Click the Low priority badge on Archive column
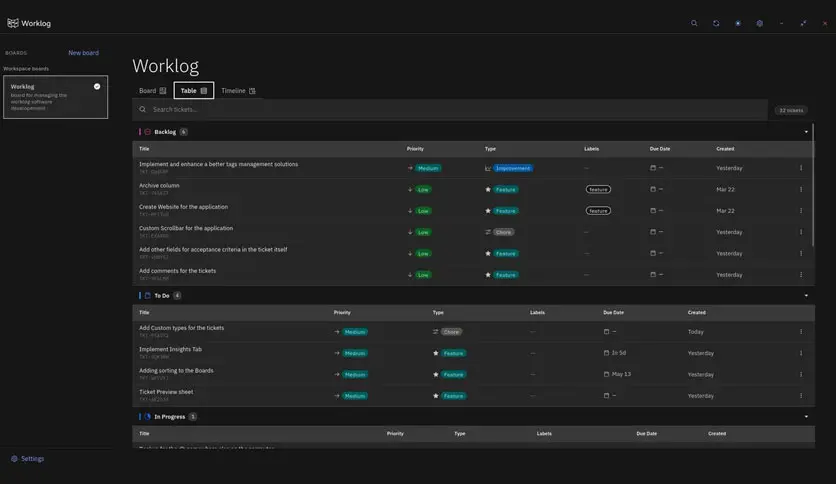 pos(423,189)
